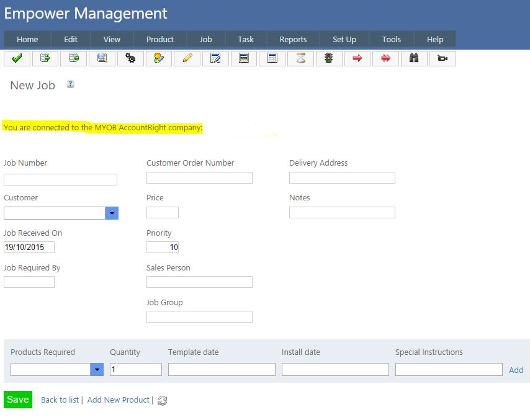This screenshot has width=530, height=420.
Task: Follow the Back to list link
Action: coord(60,400)
